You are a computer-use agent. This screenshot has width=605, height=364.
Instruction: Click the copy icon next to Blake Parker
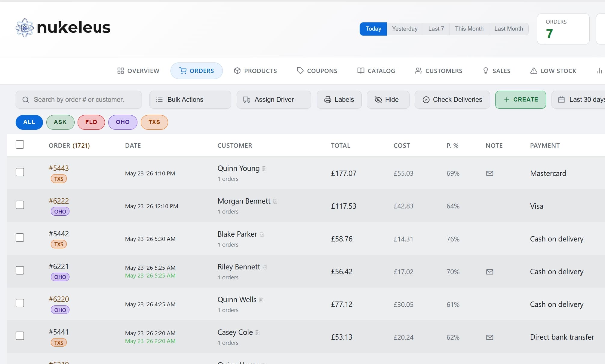click(262, 235)
